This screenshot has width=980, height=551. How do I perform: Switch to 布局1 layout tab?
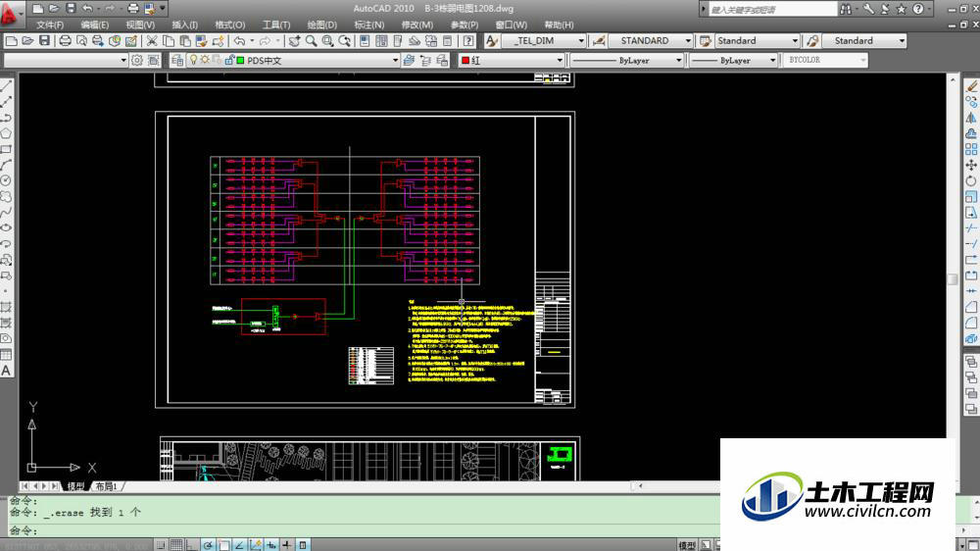(106, 486)
